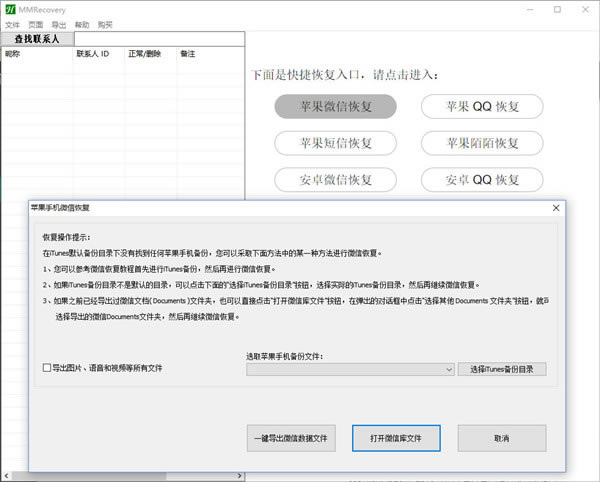Open the 购买 menu
600x482 pixels.
pyautogui.click(x=107, y=25)
